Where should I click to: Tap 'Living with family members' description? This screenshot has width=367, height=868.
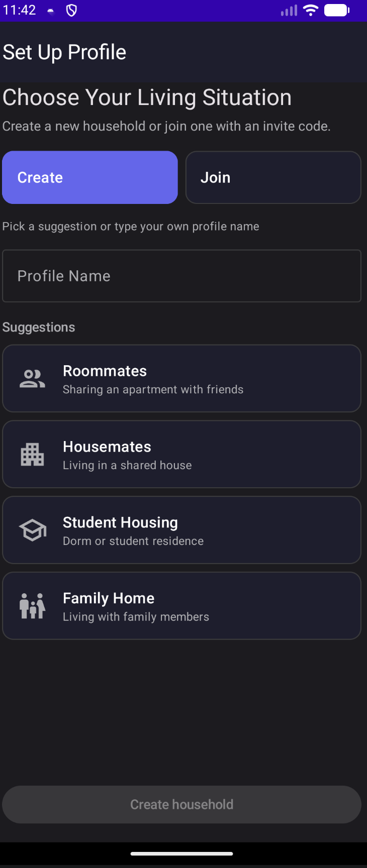(136, 617)
